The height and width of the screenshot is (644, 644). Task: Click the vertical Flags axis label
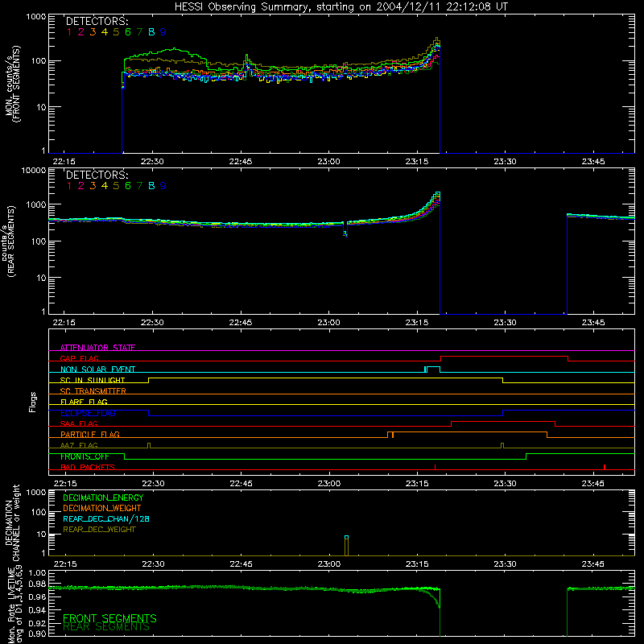pos(32,402)
